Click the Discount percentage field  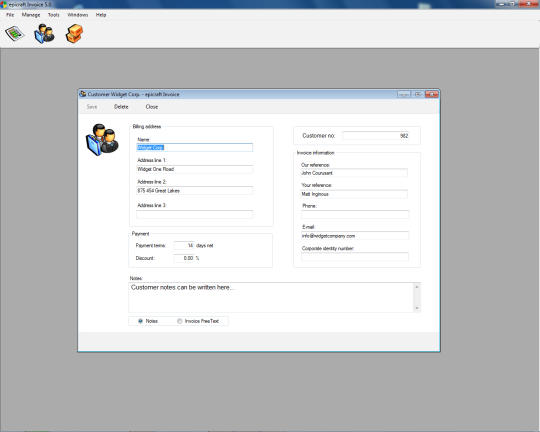click(184, 258)
